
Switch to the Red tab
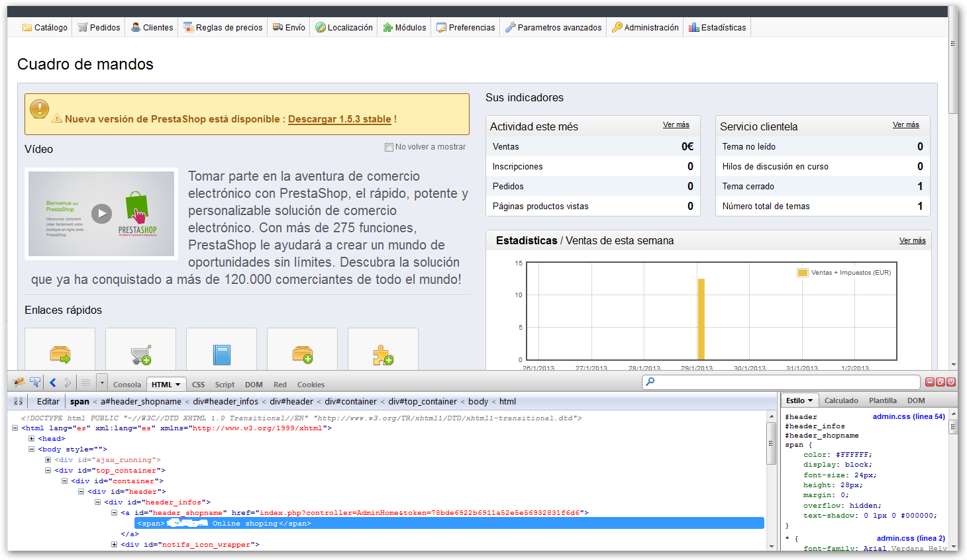point(280,385)
